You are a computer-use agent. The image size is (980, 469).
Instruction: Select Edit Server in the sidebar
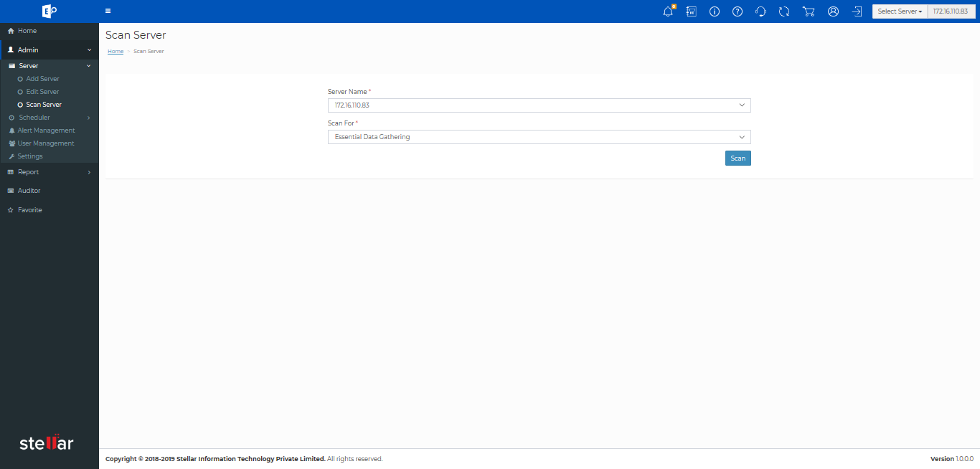(x=42, y=92)
